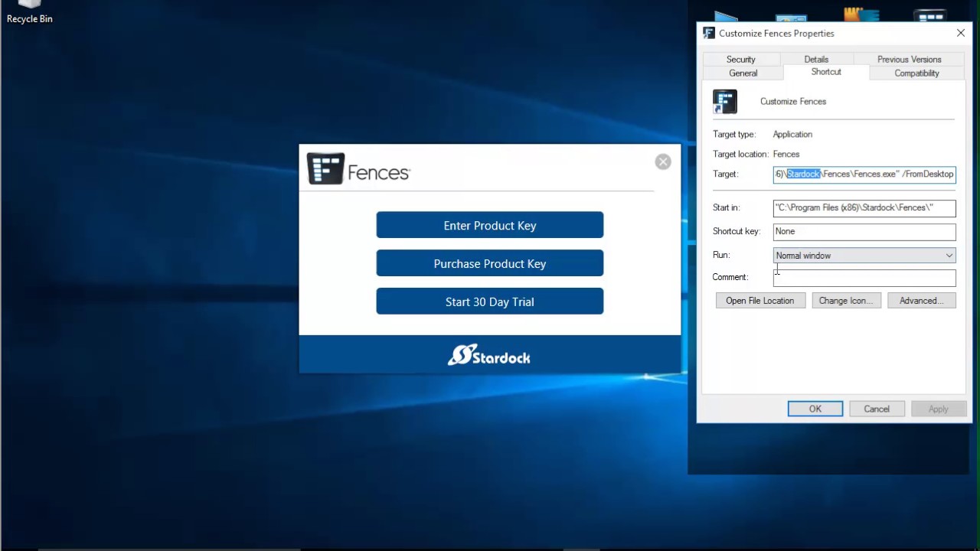Switch to the Security tab
The width and height of the screenshot is (980, 551).
(741, 59)
